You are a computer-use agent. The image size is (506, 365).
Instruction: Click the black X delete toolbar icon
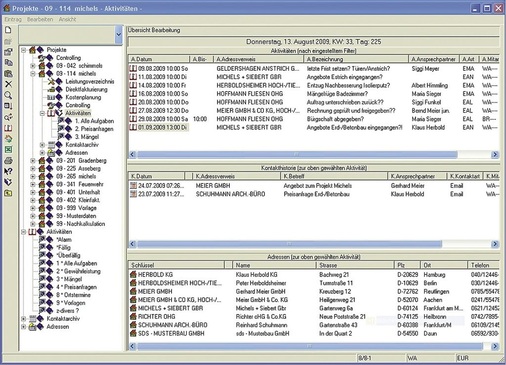click(8, 84)
